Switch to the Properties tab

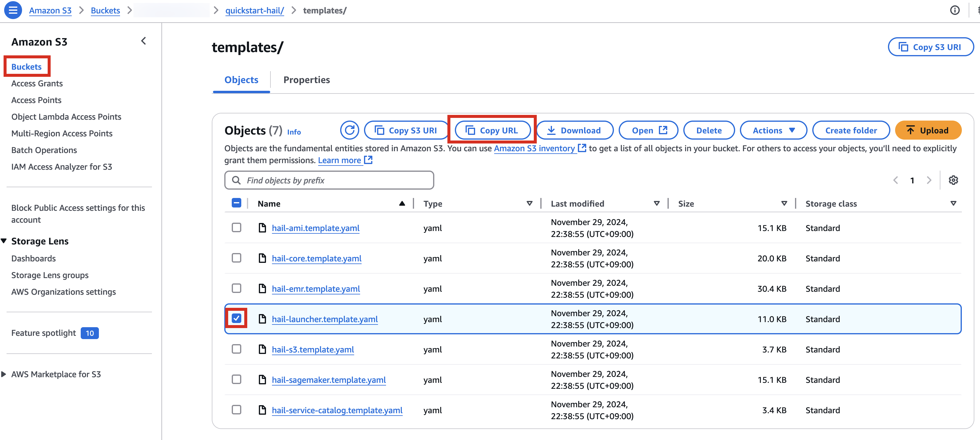click(307, 80)
